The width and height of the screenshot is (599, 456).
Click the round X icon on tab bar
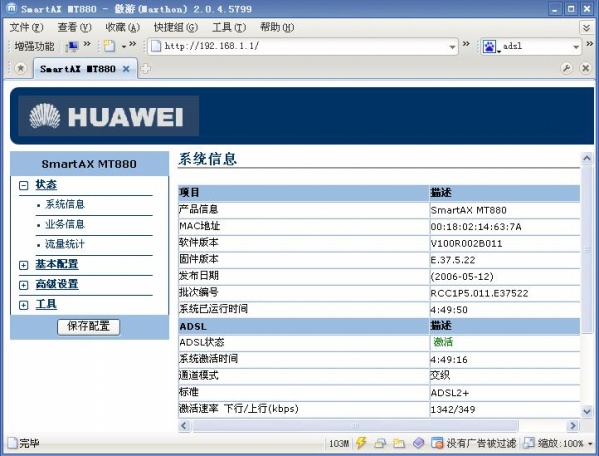[x=585, y=68]
